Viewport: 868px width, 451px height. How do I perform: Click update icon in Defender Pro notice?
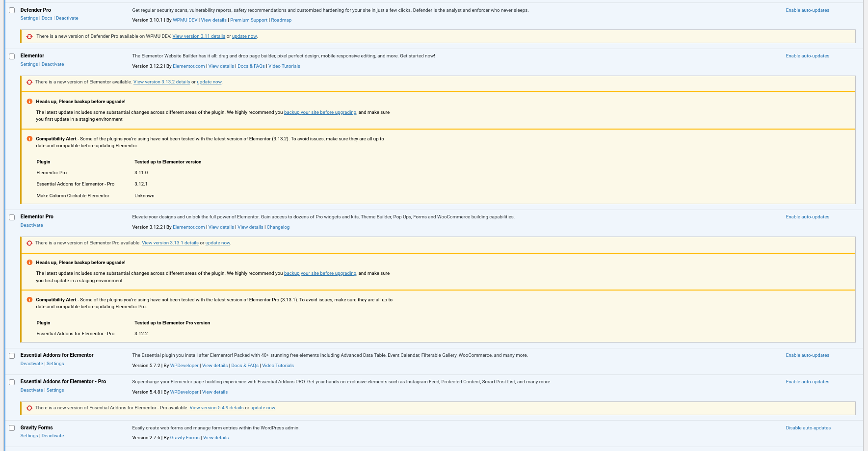(x=29, y=36)
